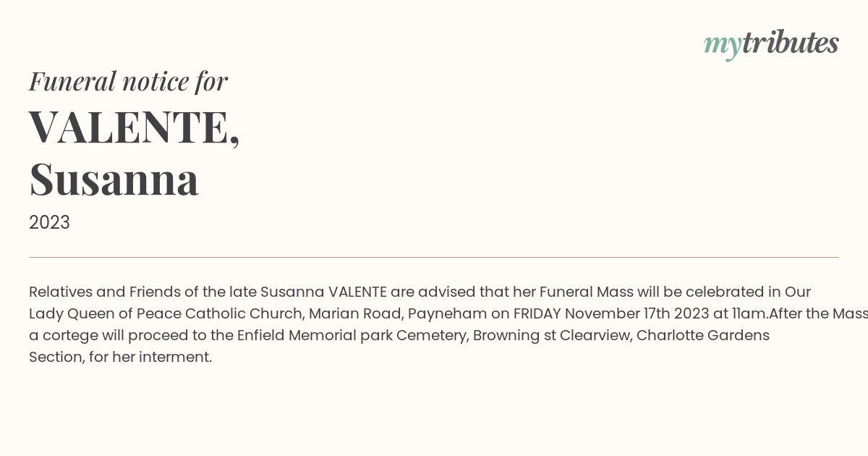Viewport: 868px width, 456px height.
Task: Click the horizontal divider line
Action: tap(434, 257)
